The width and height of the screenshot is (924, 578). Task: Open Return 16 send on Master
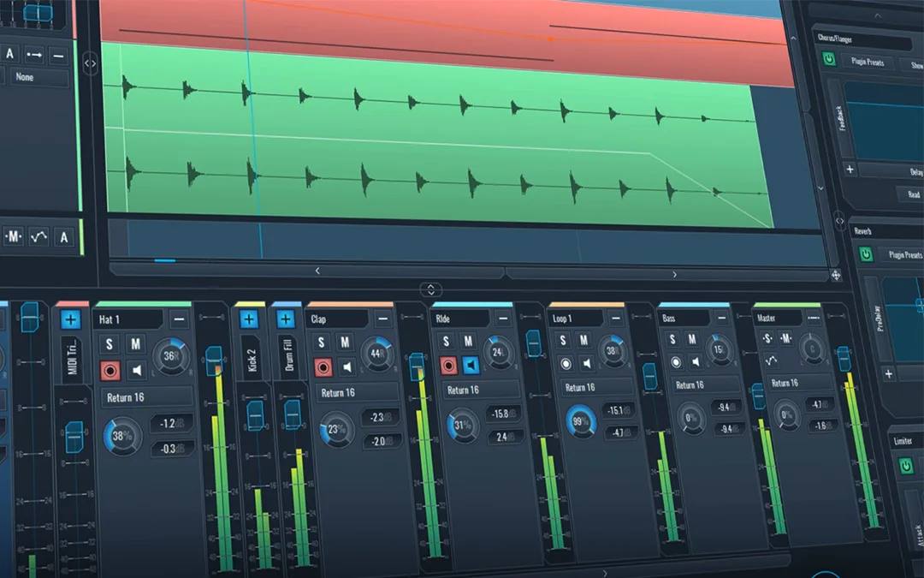click(x=802, y=383)
